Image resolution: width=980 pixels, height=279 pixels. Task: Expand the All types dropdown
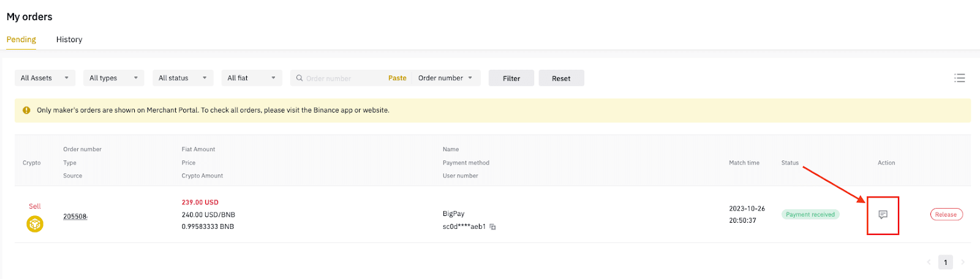coord(114,78)
